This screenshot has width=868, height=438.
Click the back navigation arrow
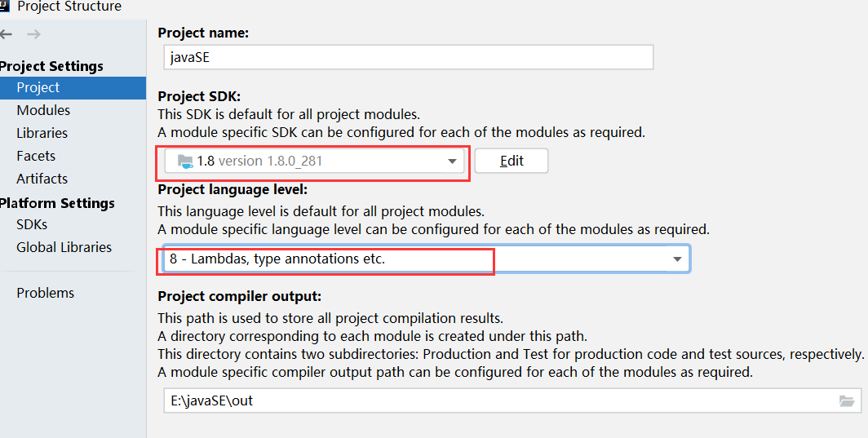(x=6, y=34)
